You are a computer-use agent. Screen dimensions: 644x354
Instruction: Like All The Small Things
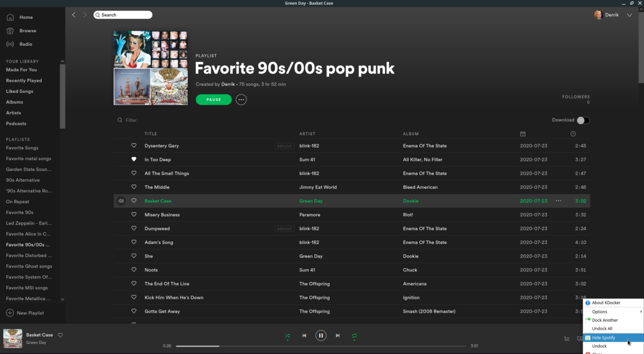coord(134,173)
